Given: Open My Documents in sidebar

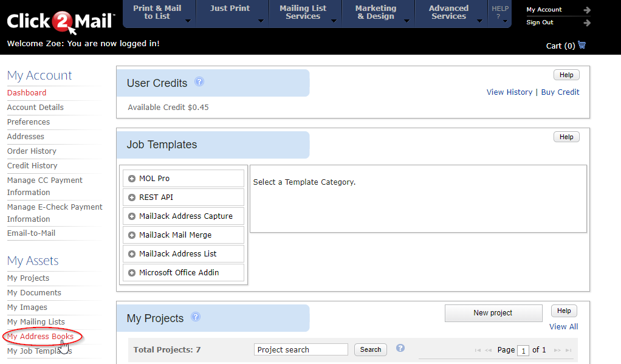Looking at the screenshot, I should pyautogui.click(x=34, y=293).
